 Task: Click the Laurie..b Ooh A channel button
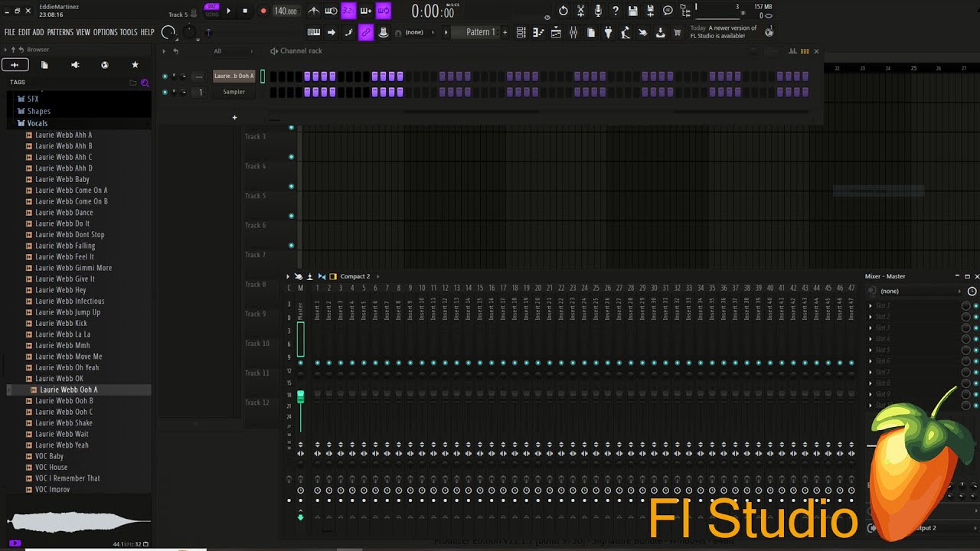click(x=234, y=76)
